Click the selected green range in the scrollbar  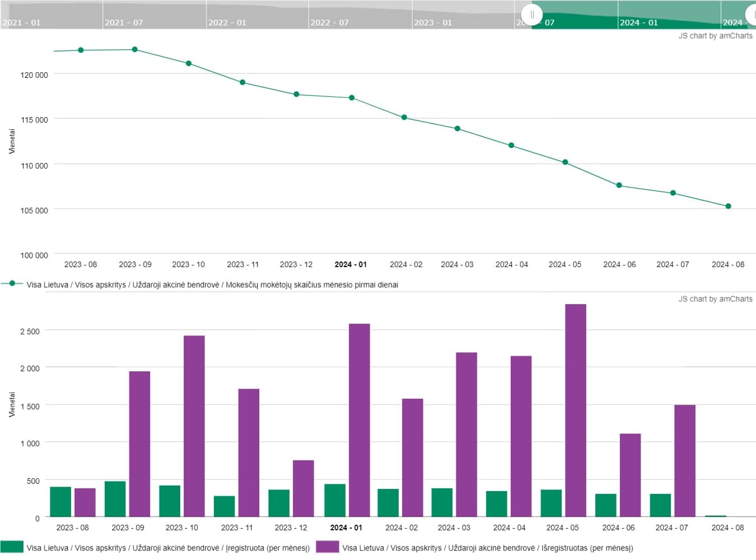(x=643, y=15)
